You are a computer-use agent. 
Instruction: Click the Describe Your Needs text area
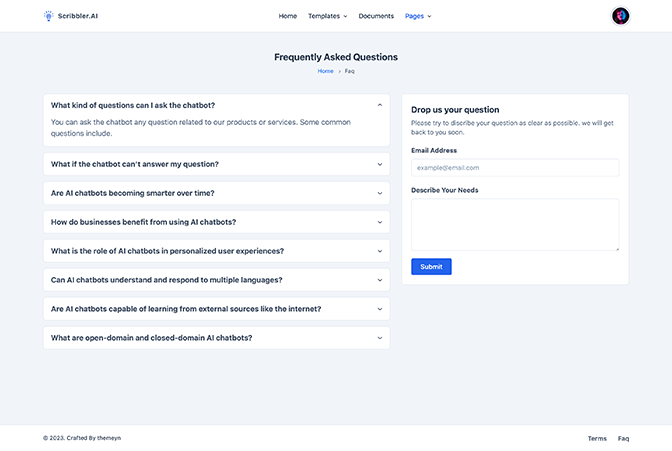coord(515,225)
